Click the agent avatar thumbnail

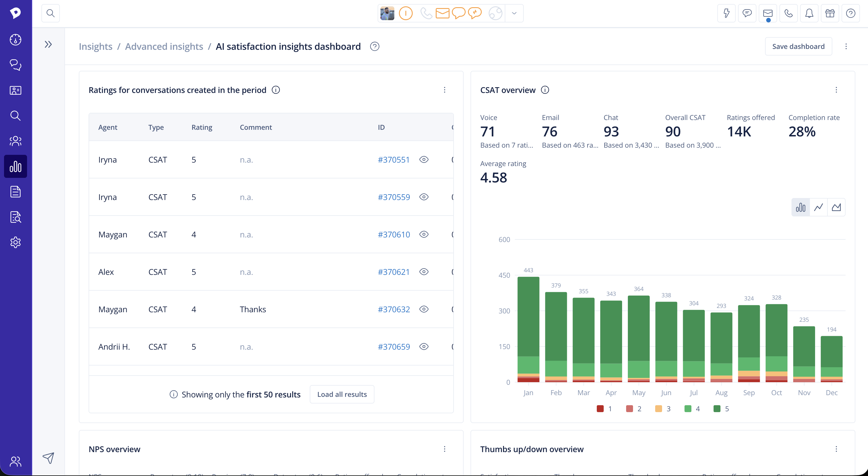[387, 13]
